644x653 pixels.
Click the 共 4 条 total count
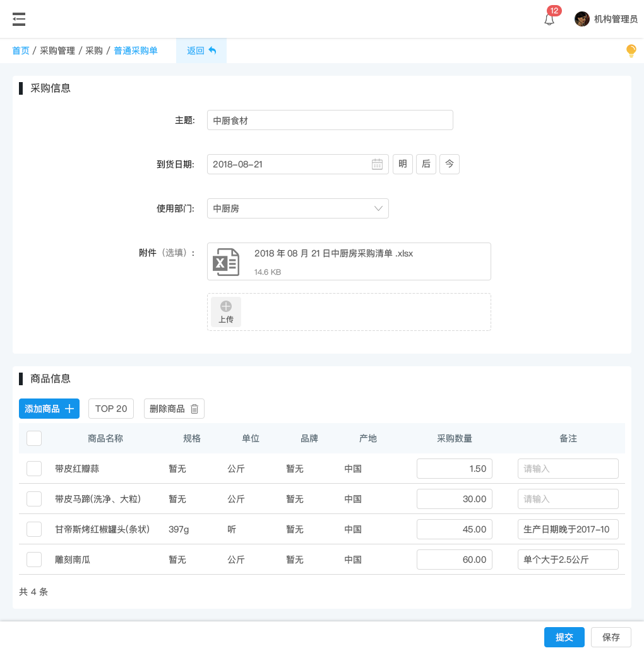click(x=33, y=592)
